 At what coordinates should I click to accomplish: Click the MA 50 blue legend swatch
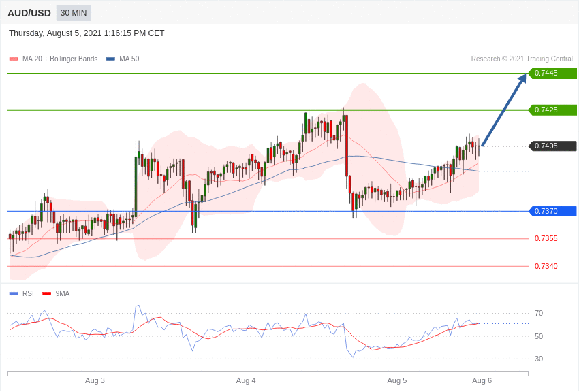[110, 59]
